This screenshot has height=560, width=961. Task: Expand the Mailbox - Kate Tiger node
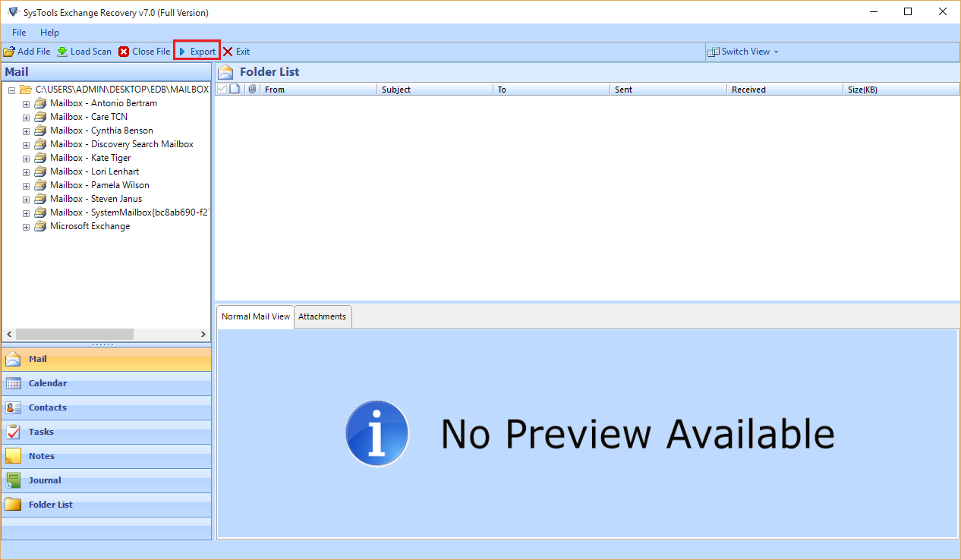pos(26,159)
